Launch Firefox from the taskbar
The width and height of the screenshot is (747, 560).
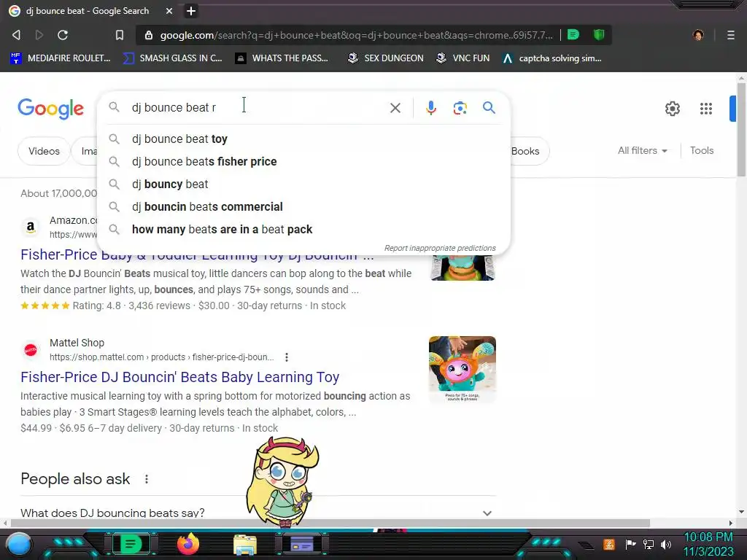tap(188, 544)
